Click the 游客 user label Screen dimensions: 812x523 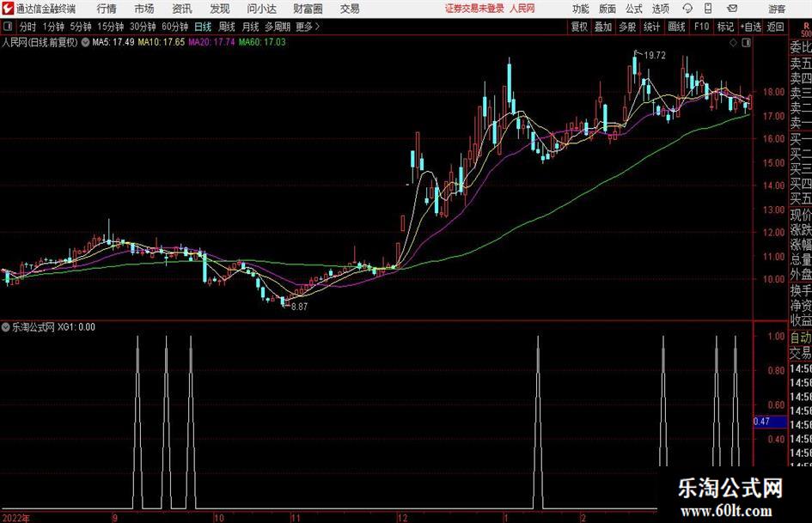[776, 9]
